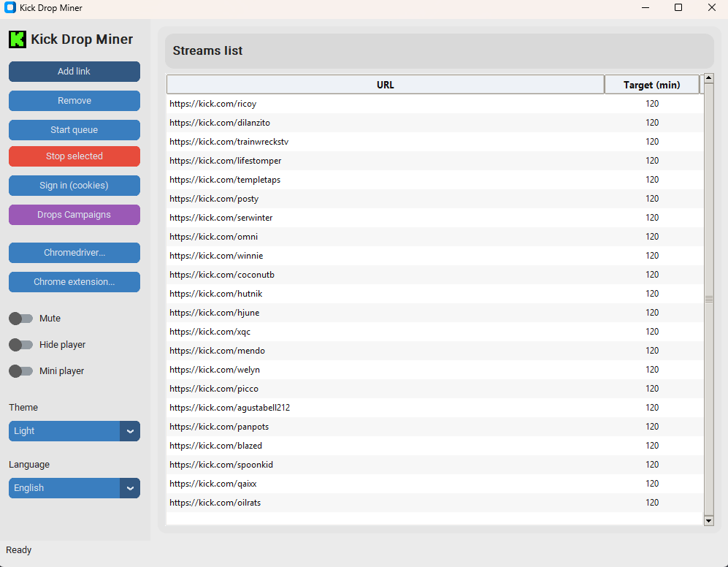Select the https://kick.com/blazed row
728x567 pixels.
[x=435, y=446]
